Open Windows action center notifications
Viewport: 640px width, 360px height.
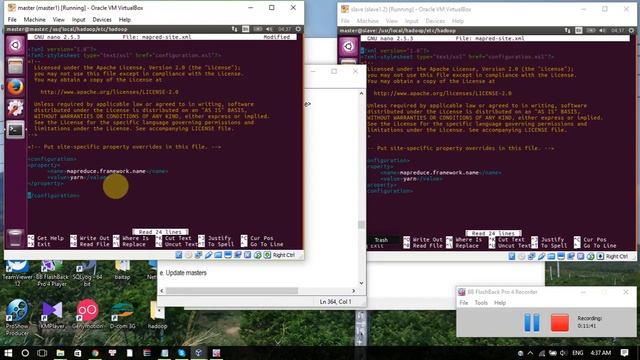click(x=624, y=353)
